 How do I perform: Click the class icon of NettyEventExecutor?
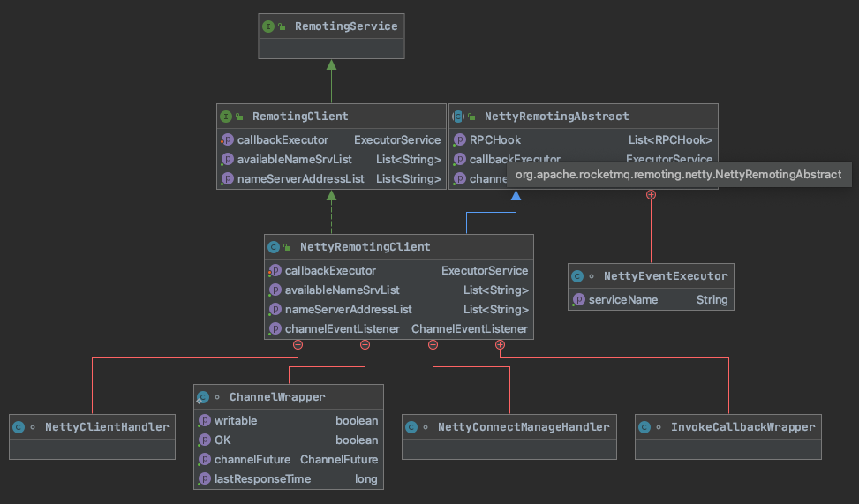pyautogui.click(x=576, y=276)
